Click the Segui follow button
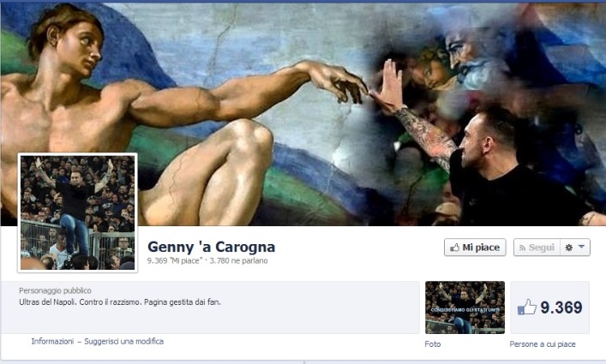 pos(537,248)
